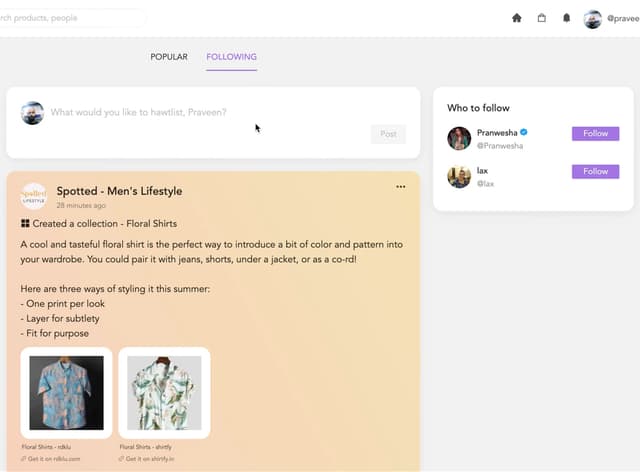Click the profile avatar in top bar
Screen dimensions: 640x472
(593, 18)
